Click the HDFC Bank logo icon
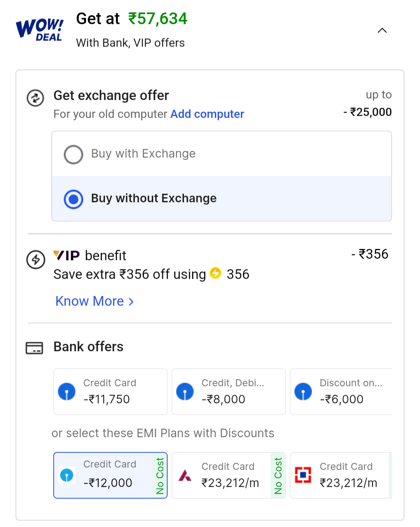This screenshot has height=527, width=420. (303, 475)
